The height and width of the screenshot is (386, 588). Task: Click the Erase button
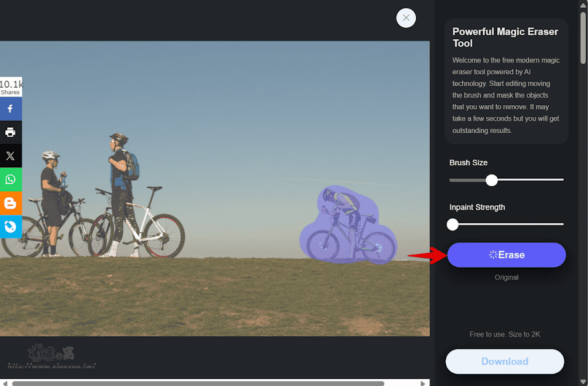506,255
